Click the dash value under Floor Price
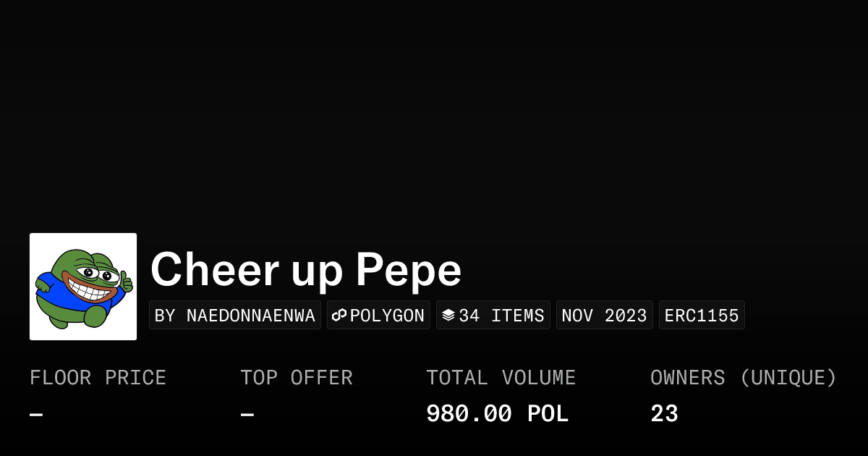This screenshot has height=456, width=868. (36, 415)
